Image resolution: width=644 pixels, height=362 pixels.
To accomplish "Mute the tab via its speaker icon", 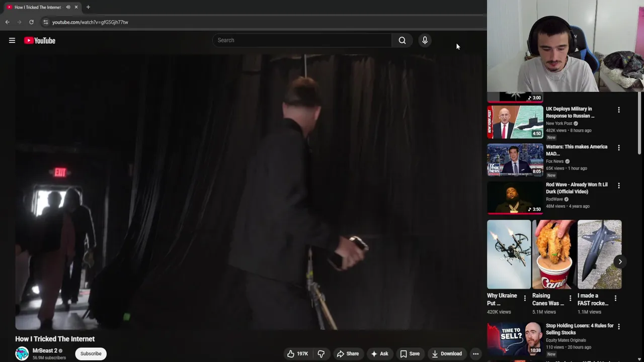I will (68, 7).
